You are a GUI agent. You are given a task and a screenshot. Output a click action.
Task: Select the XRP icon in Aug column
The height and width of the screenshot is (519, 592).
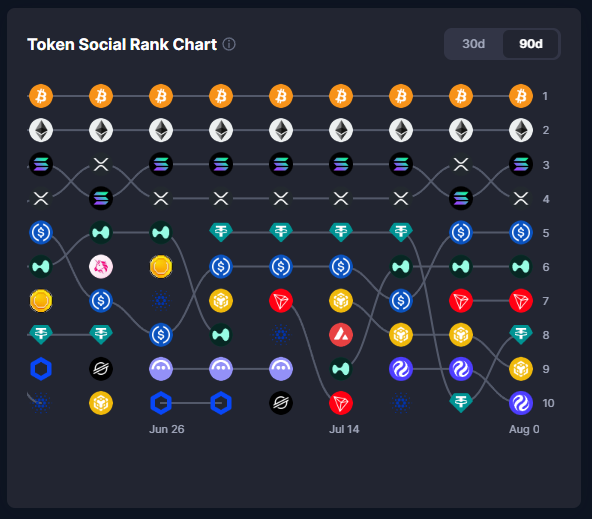[x=521, y=198]
